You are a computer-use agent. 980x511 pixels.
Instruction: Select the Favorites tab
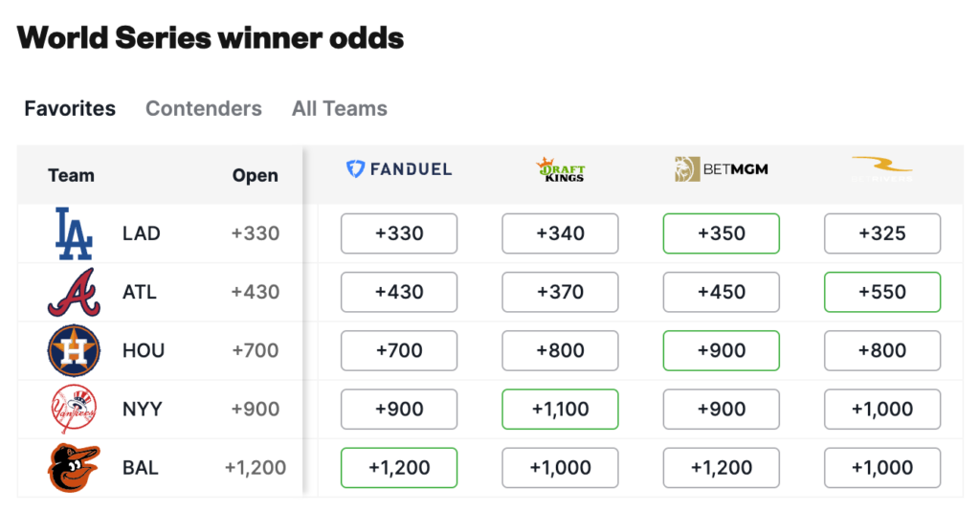pos(70,109)
